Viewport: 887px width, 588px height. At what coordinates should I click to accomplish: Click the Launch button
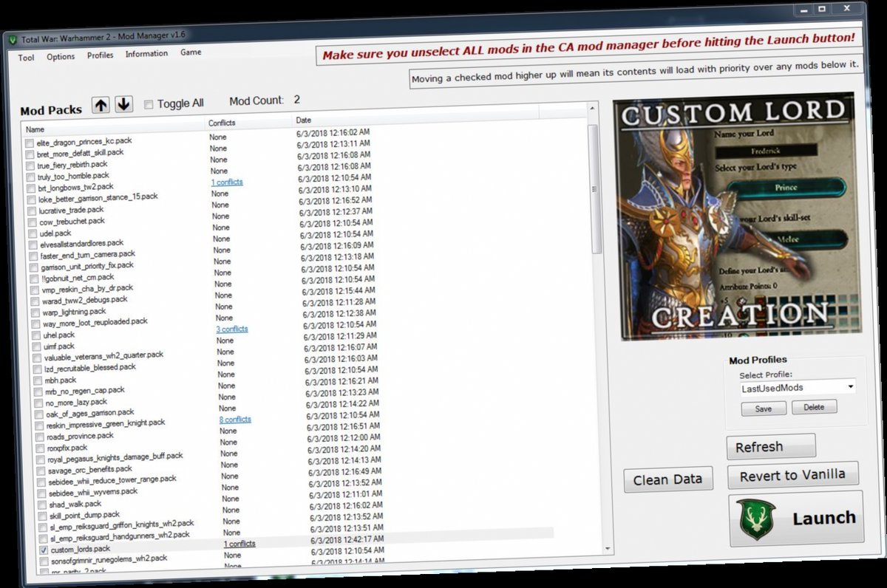(797, 519)
